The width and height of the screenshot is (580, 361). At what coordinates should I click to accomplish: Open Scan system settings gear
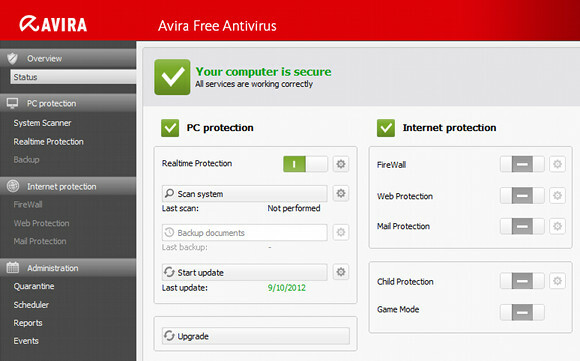341,193
